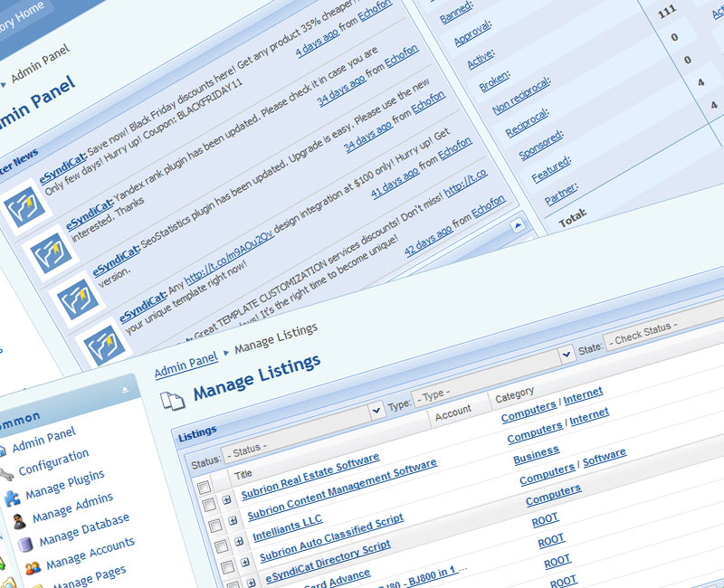Open the '41 days ago' news timestamp link
This screenshot has width=724, height=588.
click(x=395, y=184)
